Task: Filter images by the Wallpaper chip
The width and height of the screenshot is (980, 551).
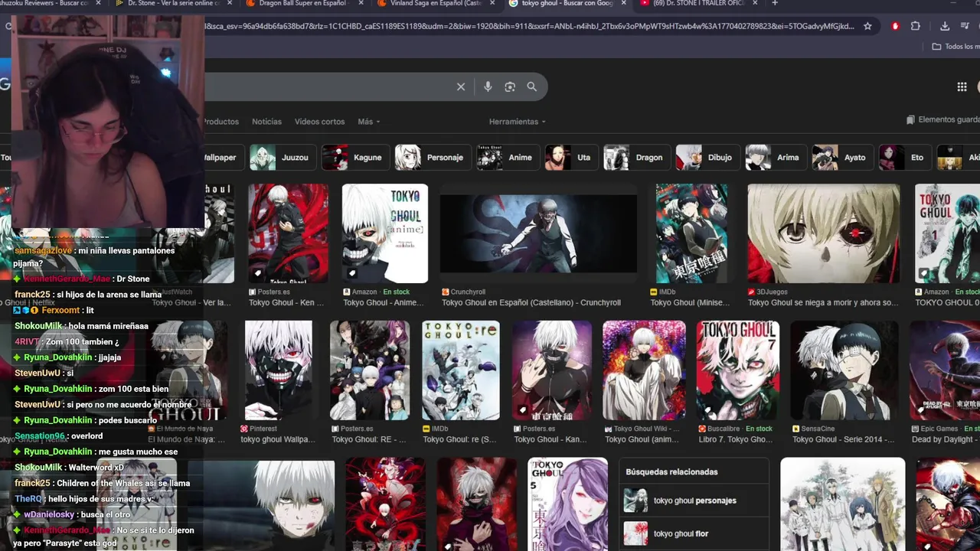Action: point(224,158)
